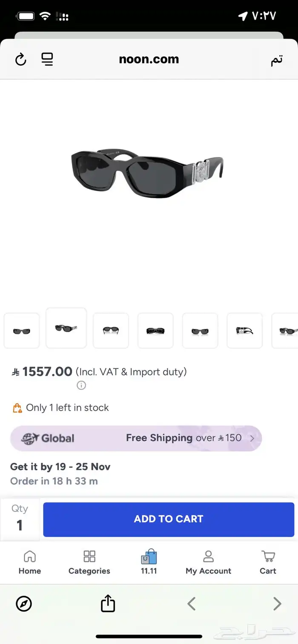Open the reader view icon
Viewport: 298px width, 644px height.
coord(47,59)
